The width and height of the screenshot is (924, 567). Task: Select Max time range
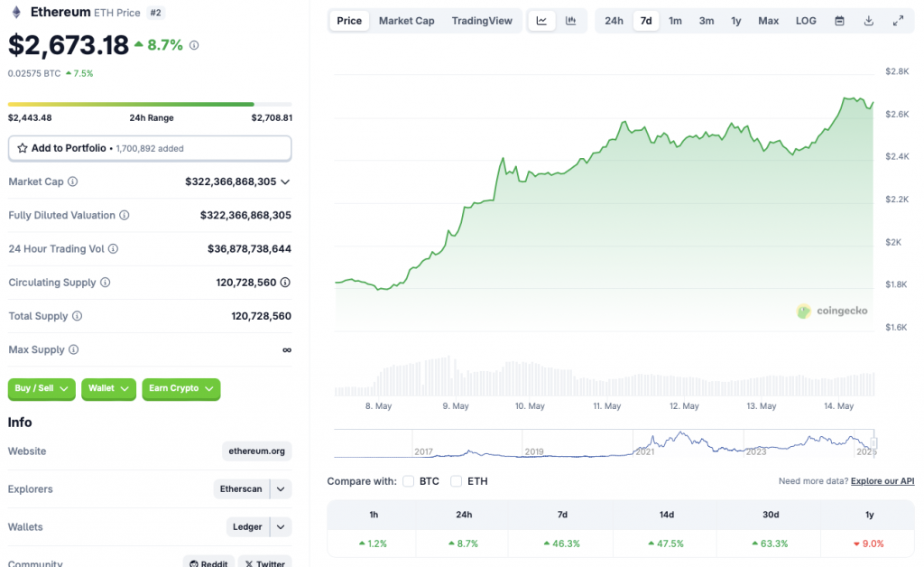(769, 21)
